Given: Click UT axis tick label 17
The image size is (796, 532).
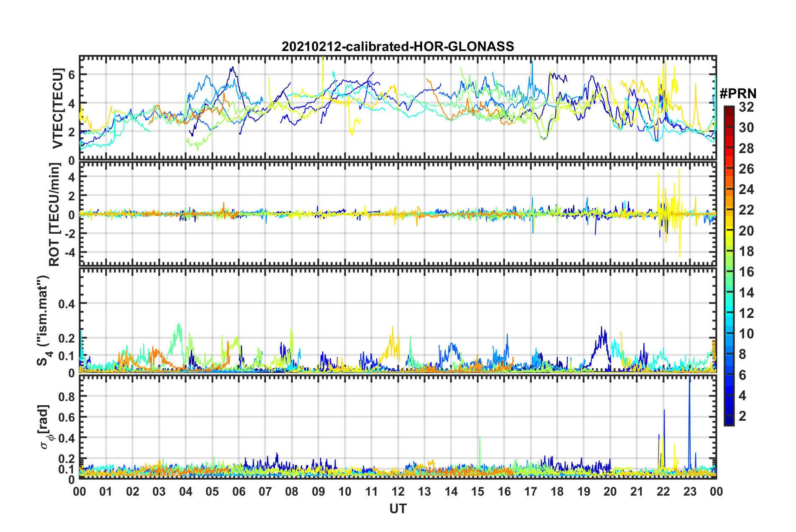Looking at the screenshot, I should pyautogui.click(x=531, y=491).
